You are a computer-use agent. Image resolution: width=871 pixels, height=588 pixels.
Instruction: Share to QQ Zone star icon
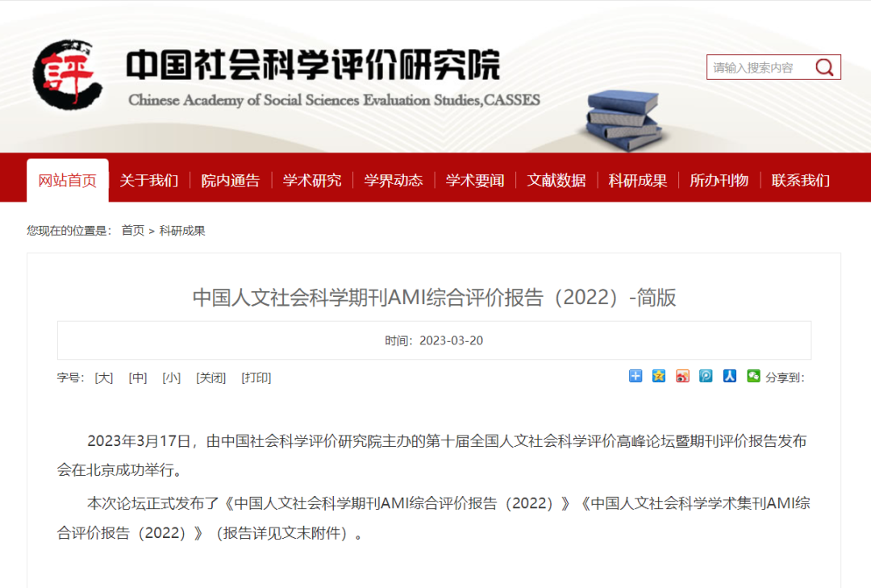point(659,376)
